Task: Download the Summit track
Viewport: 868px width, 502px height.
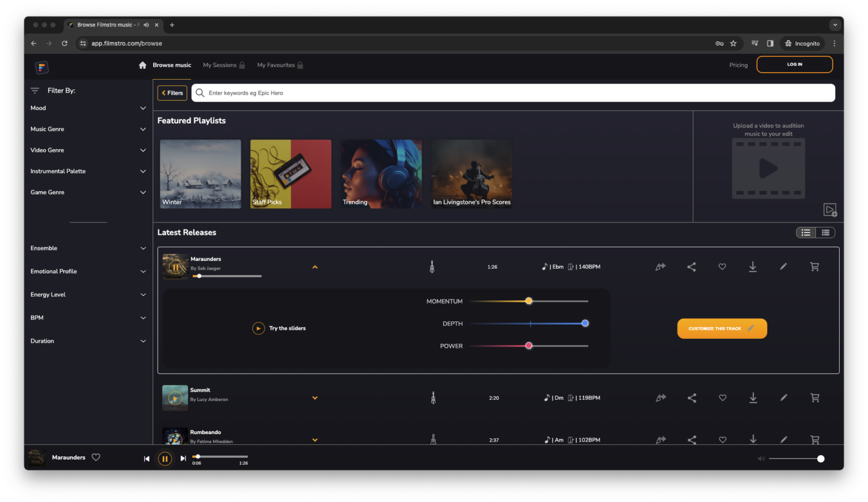Action: pyautogui.click(x=753, y=398)
